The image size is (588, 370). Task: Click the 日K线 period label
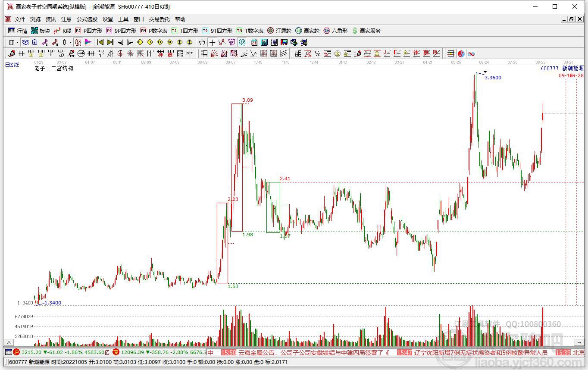pos(12,65)
